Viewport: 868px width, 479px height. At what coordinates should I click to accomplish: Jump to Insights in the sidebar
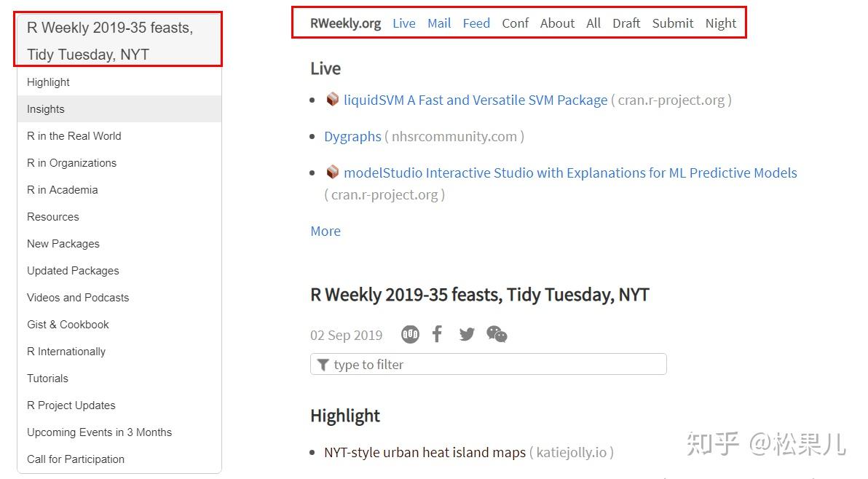coord(46,109)
